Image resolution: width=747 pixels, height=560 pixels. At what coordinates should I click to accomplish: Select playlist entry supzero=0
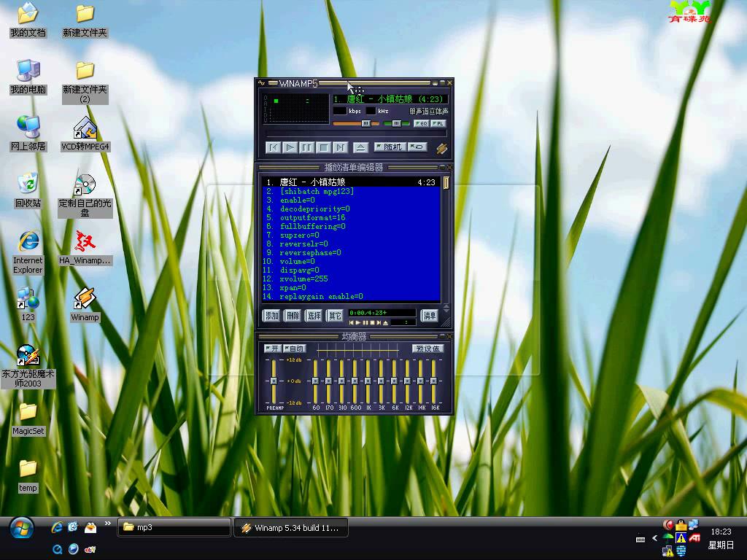(351, 235)
